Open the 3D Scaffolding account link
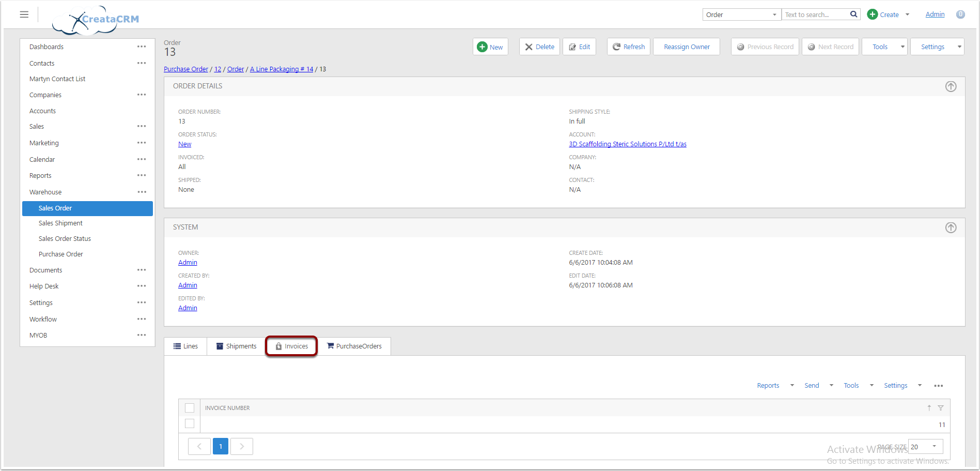980x471 pixels. click(628, 144)
